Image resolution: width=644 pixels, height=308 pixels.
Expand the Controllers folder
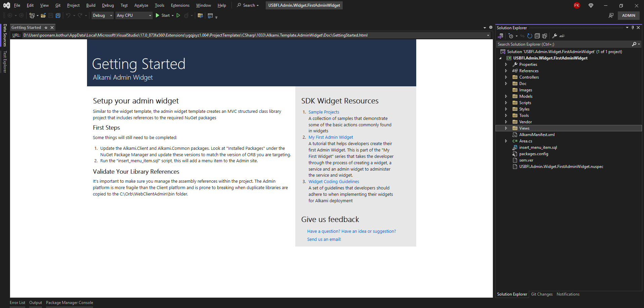[506, 77]
